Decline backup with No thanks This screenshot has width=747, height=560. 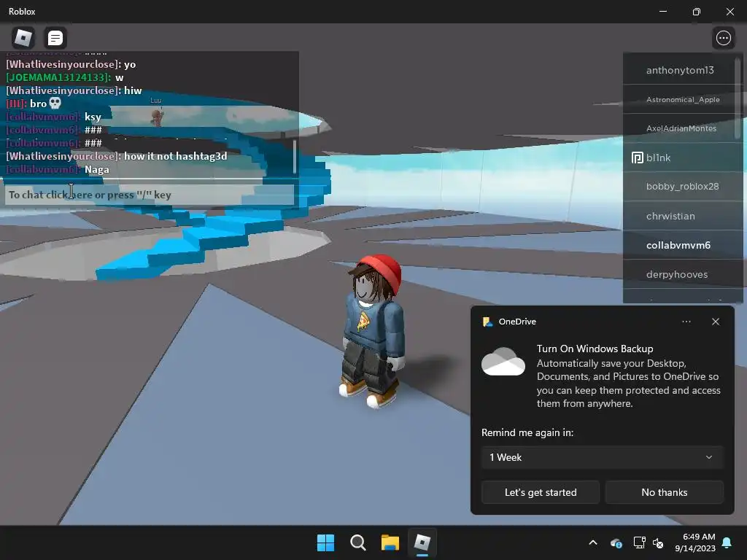pyautogui.click(x=664, y=492)
